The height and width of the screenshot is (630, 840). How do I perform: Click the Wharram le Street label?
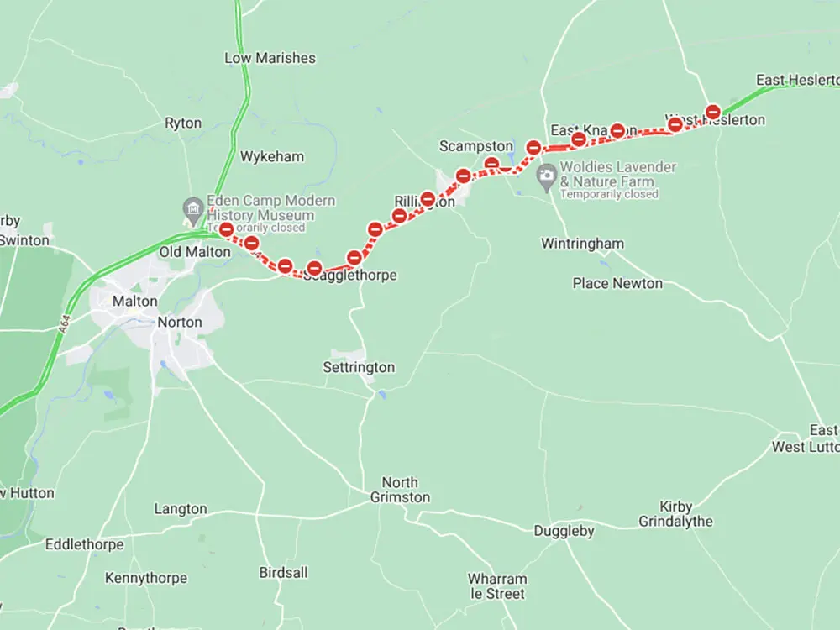[497, 586]
